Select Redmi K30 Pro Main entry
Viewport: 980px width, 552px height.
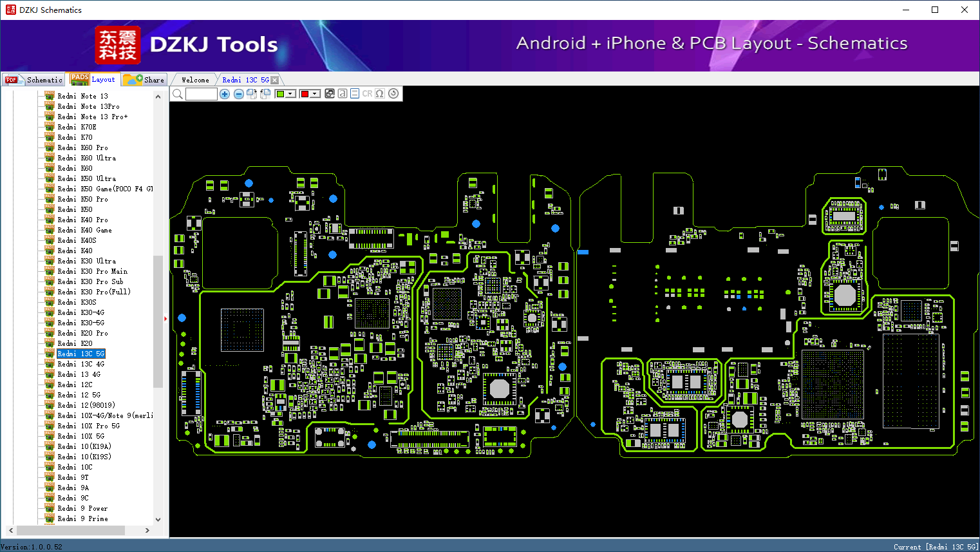[93, 271]
